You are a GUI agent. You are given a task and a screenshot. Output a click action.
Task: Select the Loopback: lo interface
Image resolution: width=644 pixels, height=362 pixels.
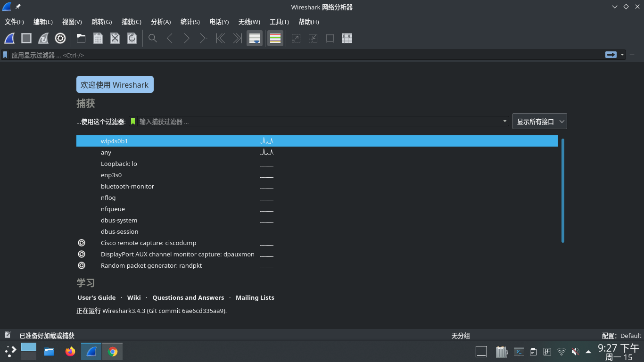119,164
